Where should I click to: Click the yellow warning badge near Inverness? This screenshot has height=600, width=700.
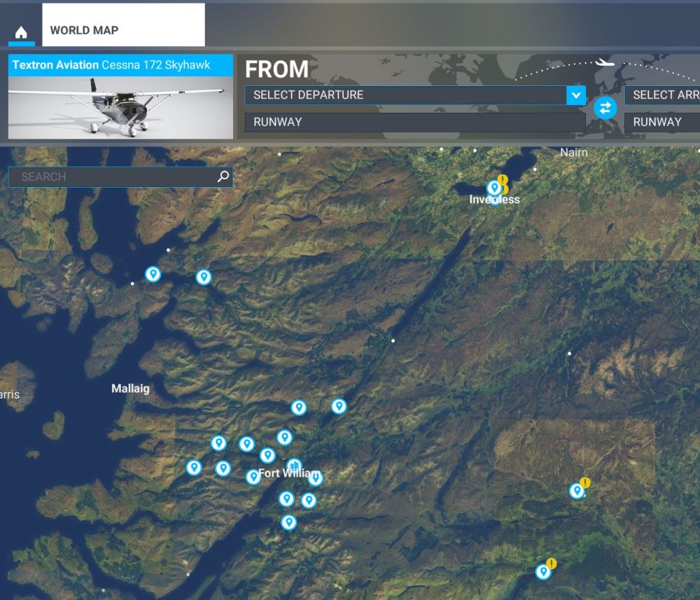503,180
